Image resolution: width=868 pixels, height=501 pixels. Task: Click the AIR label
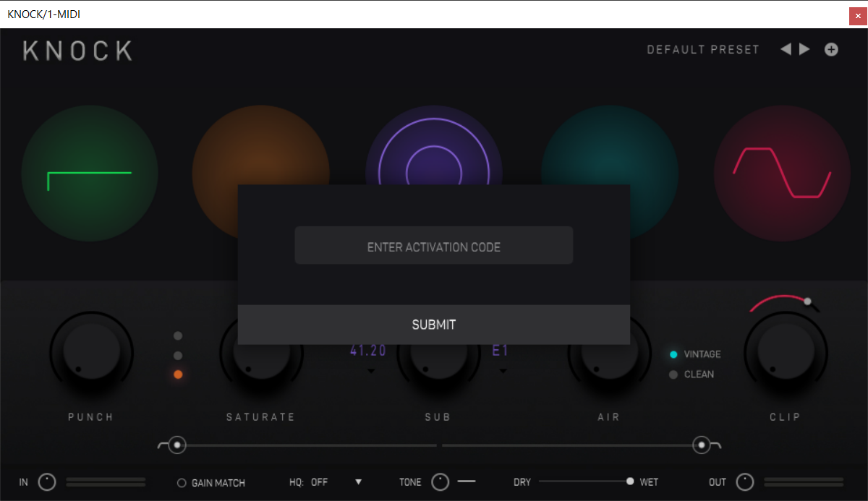click(x=609, y=417)
